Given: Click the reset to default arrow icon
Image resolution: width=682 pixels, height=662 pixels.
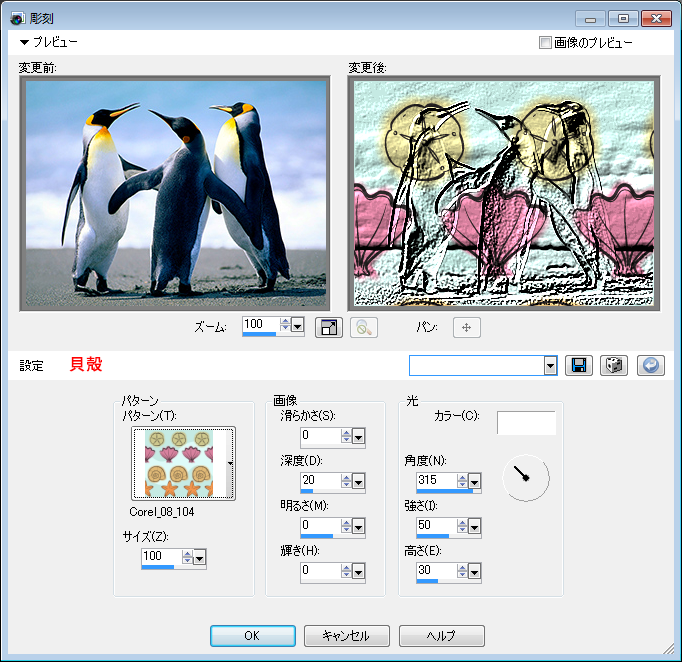Looking at the screenshot, I should pyautogui.click(x=650, y=365).
